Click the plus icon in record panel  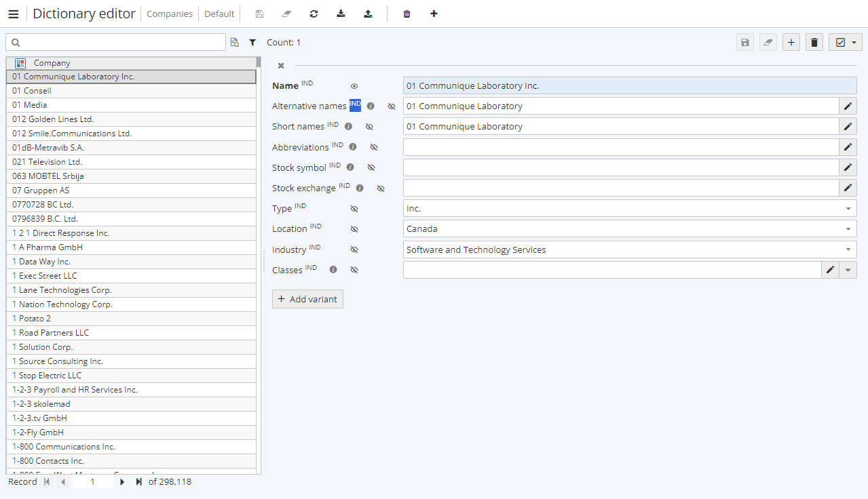tap(791, 42)
